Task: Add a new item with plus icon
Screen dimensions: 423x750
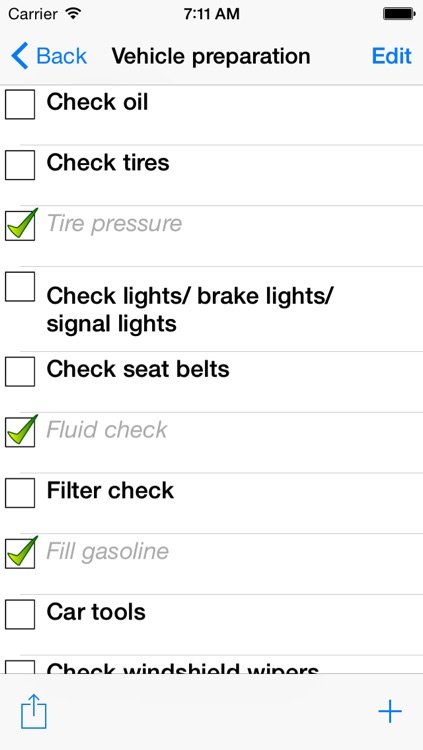Action: click(x=390, y=711)
